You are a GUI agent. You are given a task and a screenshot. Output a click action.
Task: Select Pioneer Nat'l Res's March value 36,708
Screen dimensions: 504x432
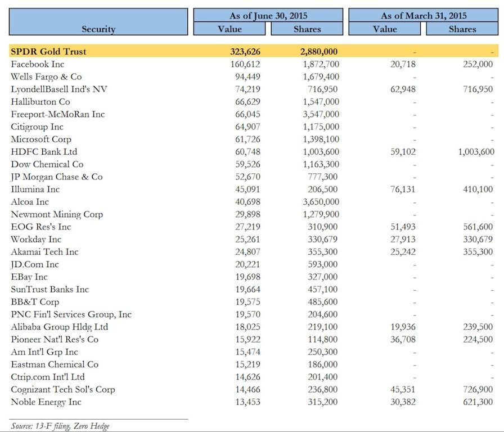point(404,339)
